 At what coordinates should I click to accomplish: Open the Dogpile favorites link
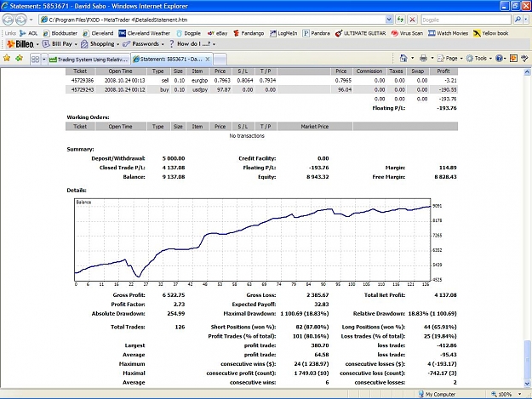coord(188,33)
